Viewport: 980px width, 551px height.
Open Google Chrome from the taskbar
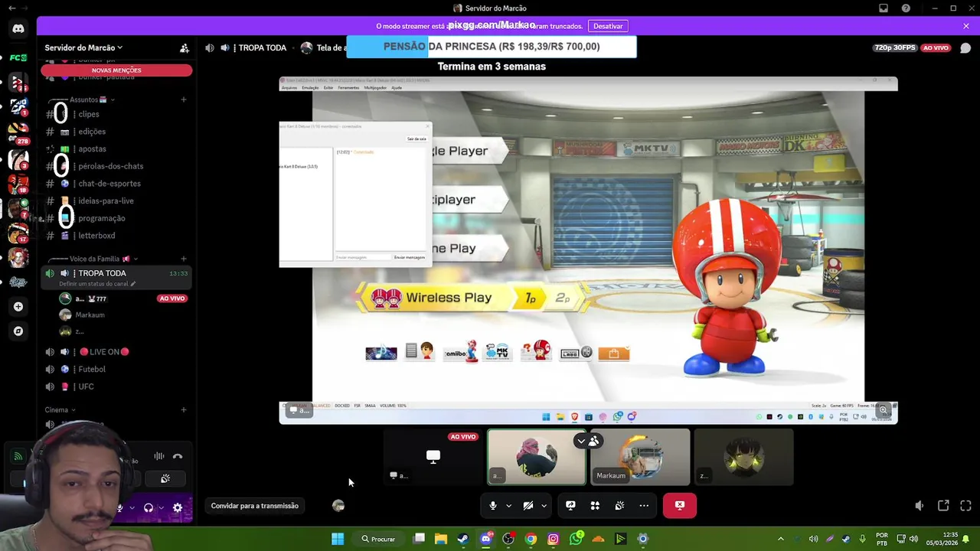pos(531,539)
